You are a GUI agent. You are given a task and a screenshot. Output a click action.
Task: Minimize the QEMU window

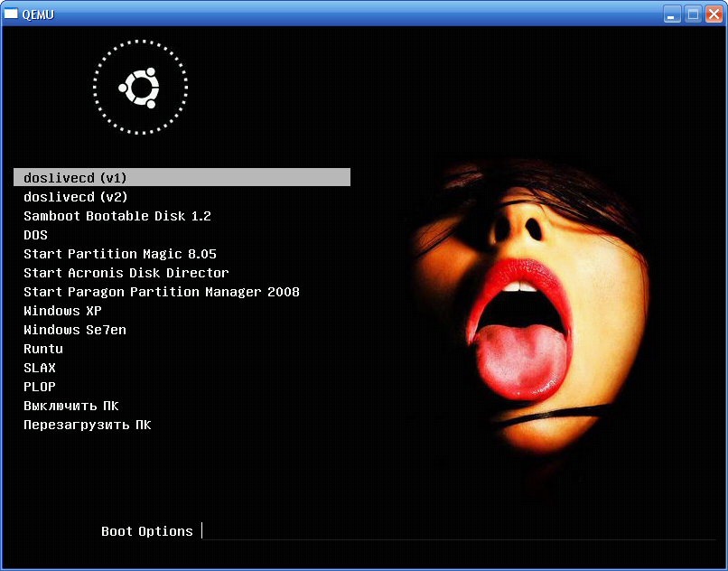pyautogui.click(x=671, y=14)
